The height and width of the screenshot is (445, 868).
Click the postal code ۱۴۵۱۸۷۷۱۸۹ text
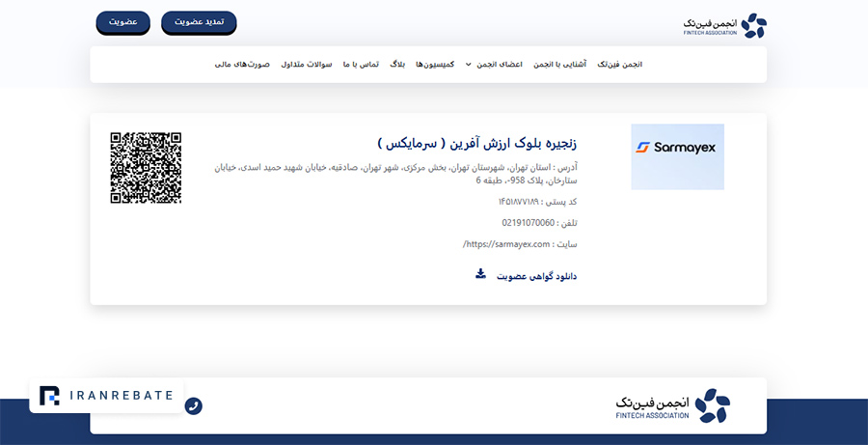click(x=518, y=202)
